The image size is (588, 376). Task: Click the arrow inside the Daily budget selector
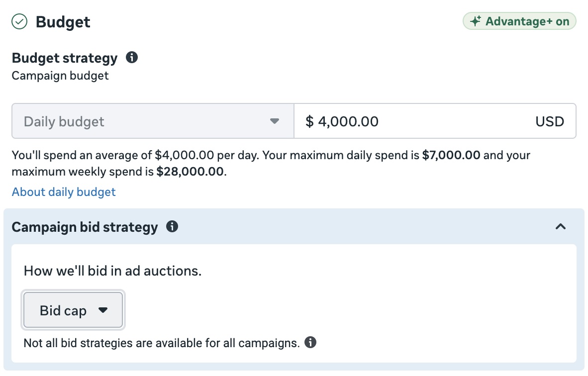(275, 121)
